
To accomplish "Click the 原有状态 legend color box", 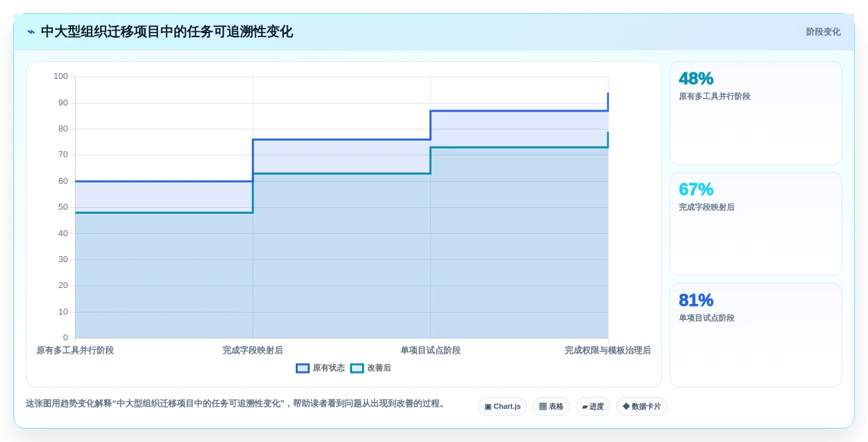I will (x=302, y=368).
